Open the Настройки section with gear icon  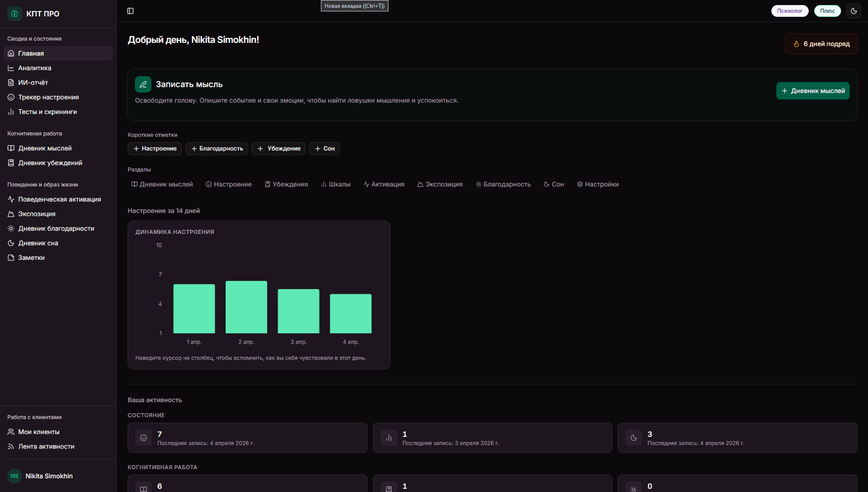click(x=598, y=184)
